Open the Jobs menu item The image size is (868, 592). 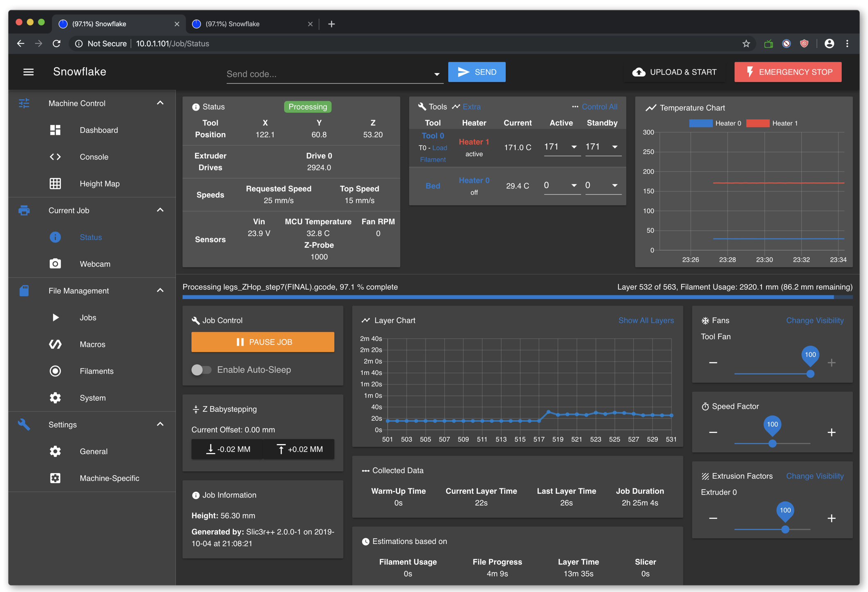click(x=88, y=318)
